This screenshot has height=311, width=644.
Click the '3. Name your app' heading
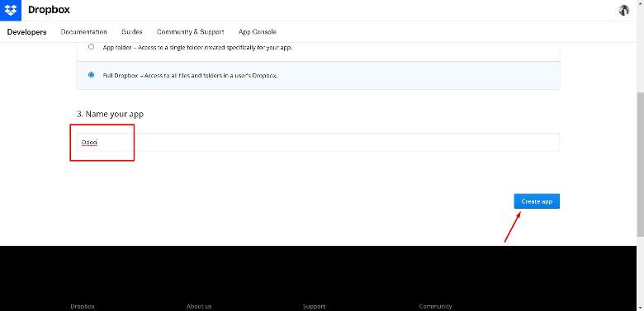coord(111,114)
